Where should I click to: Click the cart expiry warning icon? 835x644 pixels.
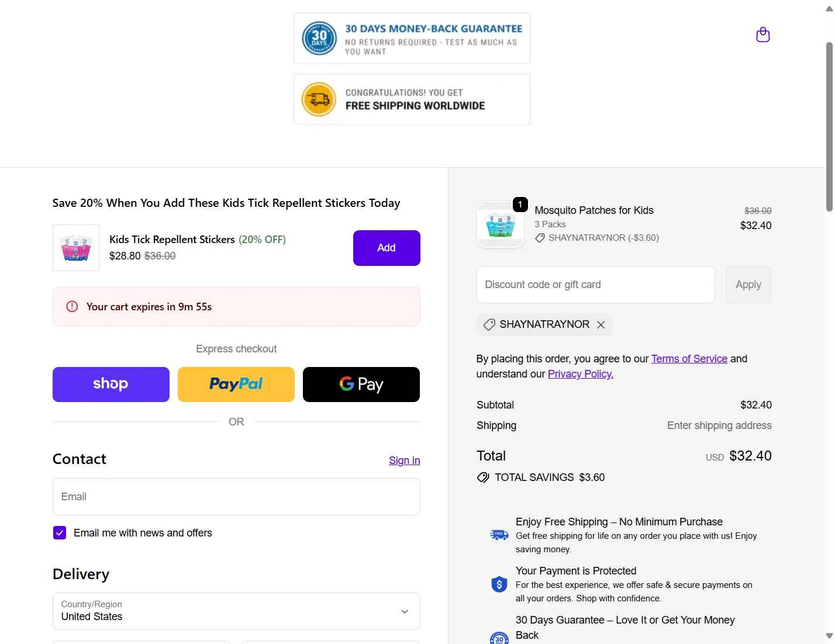[72, 306]
